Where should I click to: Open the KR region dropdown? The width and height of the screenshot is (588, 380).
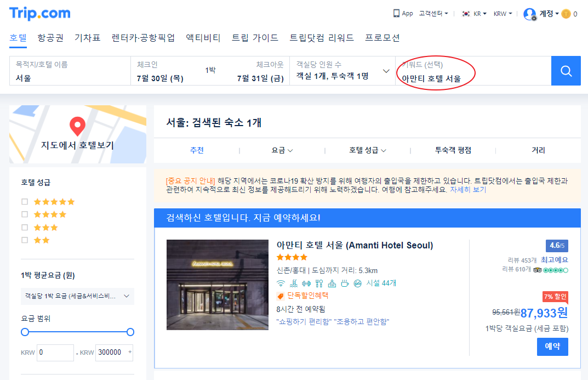480,14
